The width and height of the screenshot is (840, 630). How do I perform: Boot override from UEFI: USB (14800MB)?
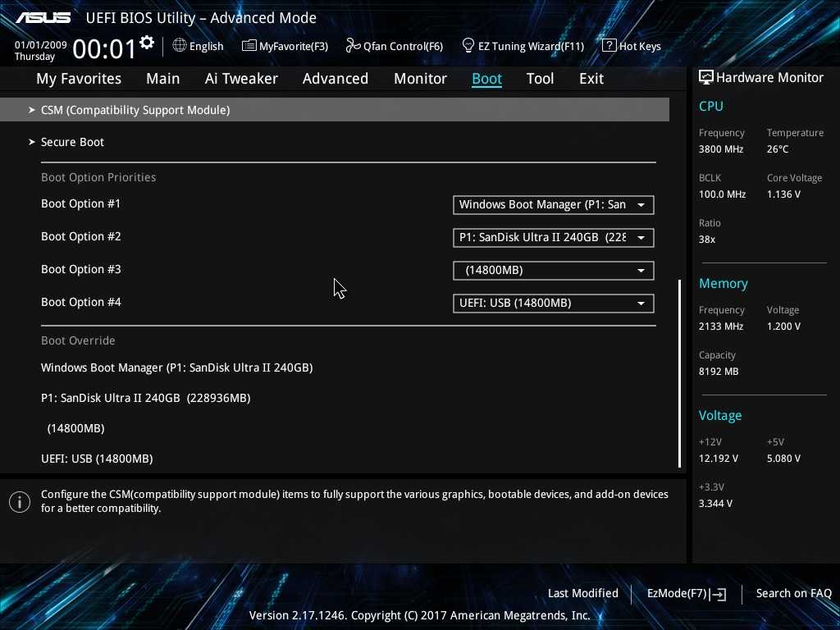[x=97, y=459]
